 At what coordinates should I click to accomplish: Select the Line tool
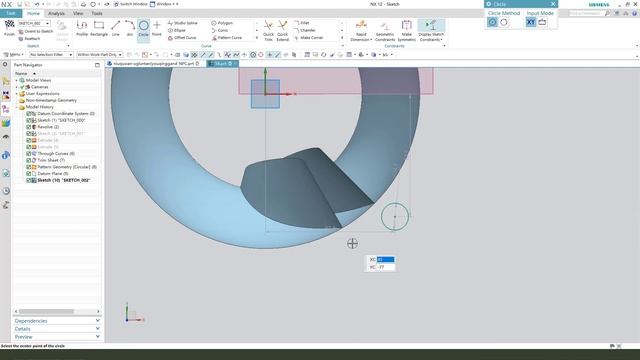116,28
